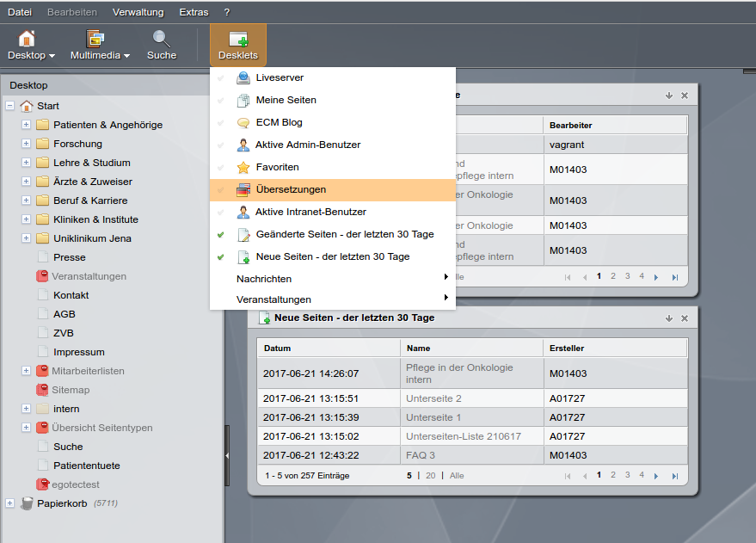Show 20 entries in Neue Seiten
Screen dimensions: 756x543
(431, 476)
